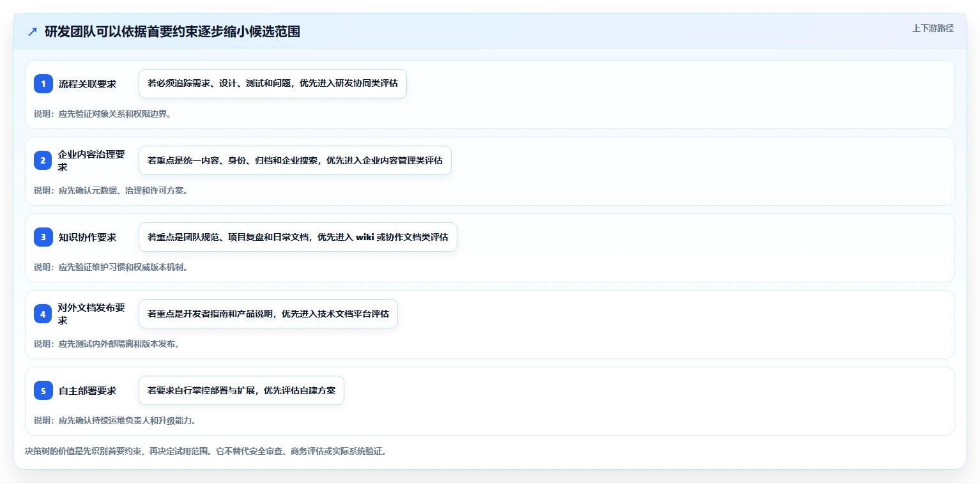Click the 优先进入企业内容管理类评估 rule box
This screenshot has width=980, height=483.
(295, 160)
